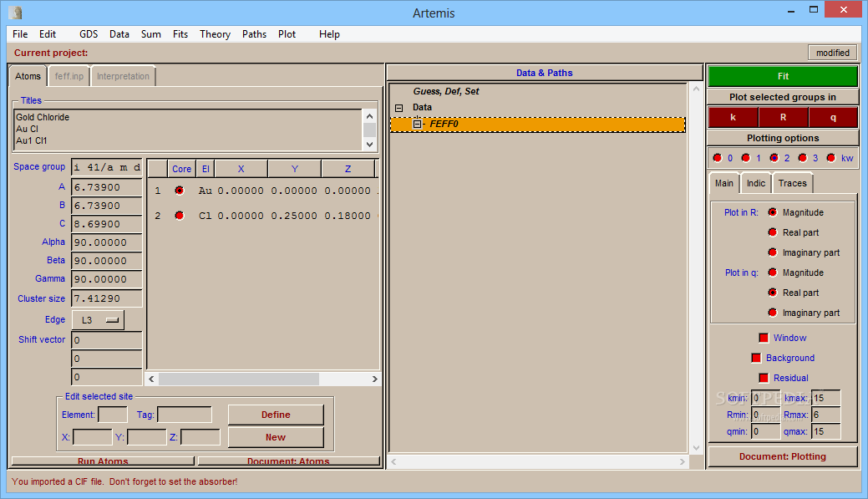Click the green Fit button

click(783, 76)
